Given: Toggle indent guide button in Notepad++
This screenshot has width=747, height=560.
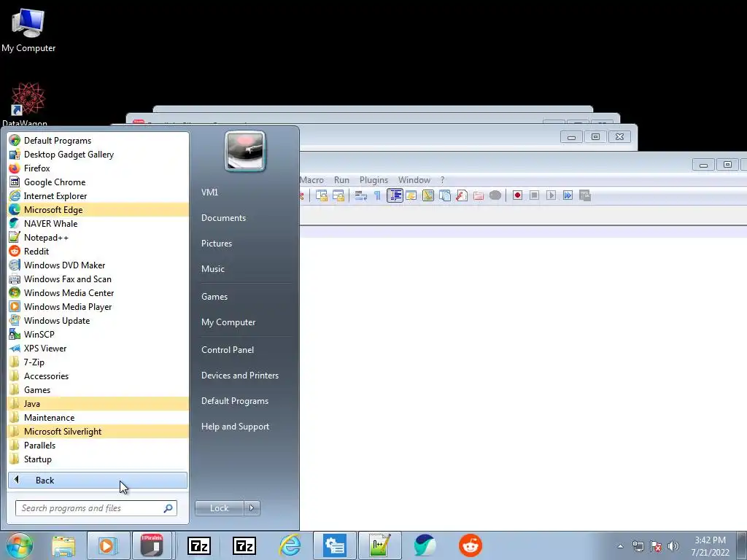Looking at the screenshot, I should pos(395,195).
